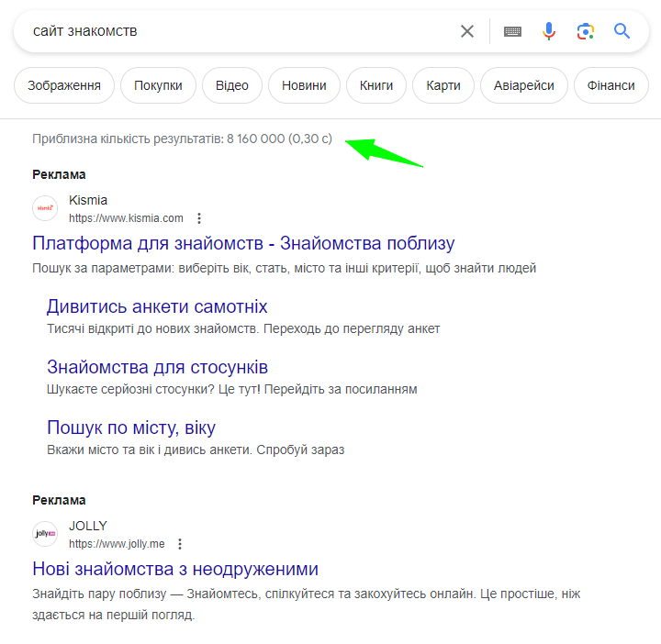Open 'Платформа для знайомств' ad link
The width and height of the screenshot is (661, 644).
click(243, 243)
